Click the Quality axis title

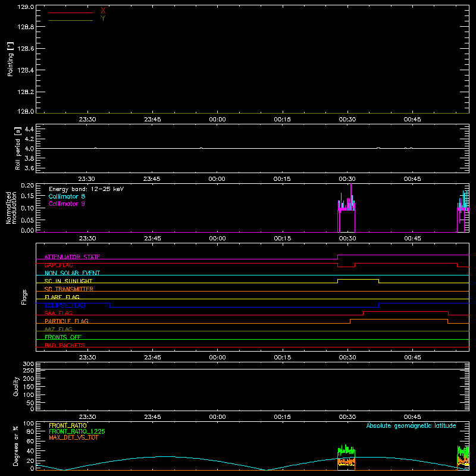click(16, 386)
